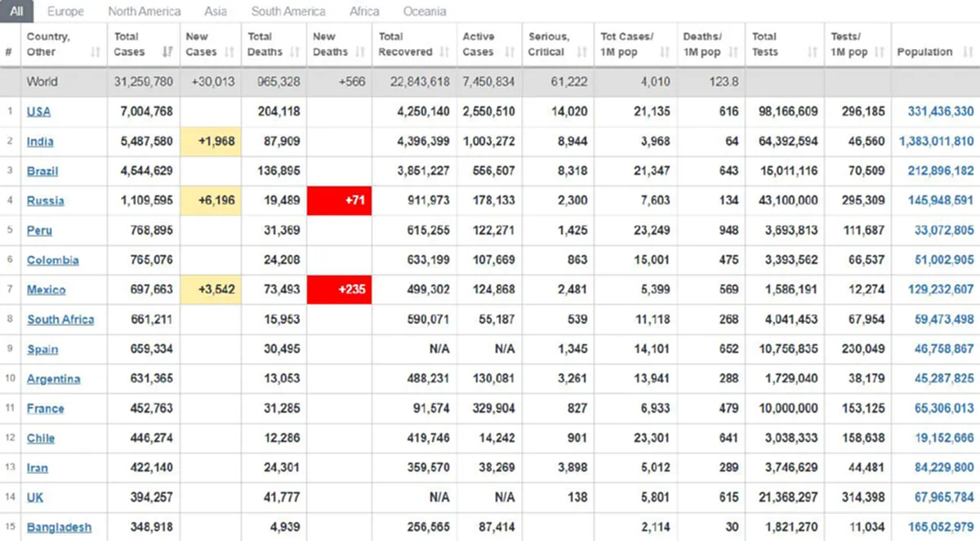Sort by New Deaths sort icon
980x541 pixels.
tap(359, 52)
